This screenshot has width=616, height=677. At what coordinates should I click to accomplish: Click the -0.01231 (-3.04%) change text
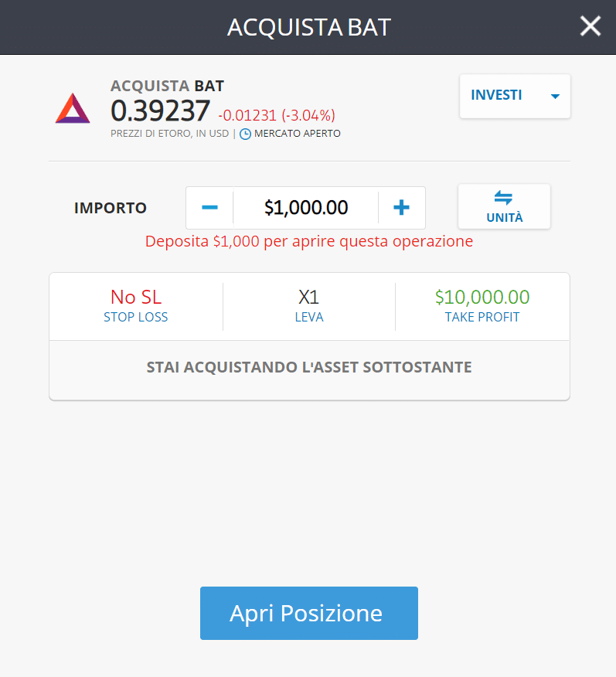tap(277, 115)
